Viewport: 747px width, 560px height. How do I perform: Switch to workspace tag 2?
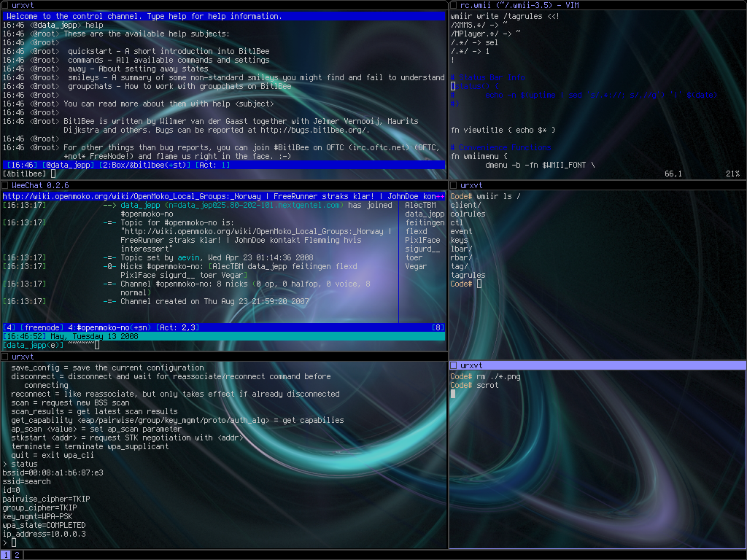coord(17,555)
